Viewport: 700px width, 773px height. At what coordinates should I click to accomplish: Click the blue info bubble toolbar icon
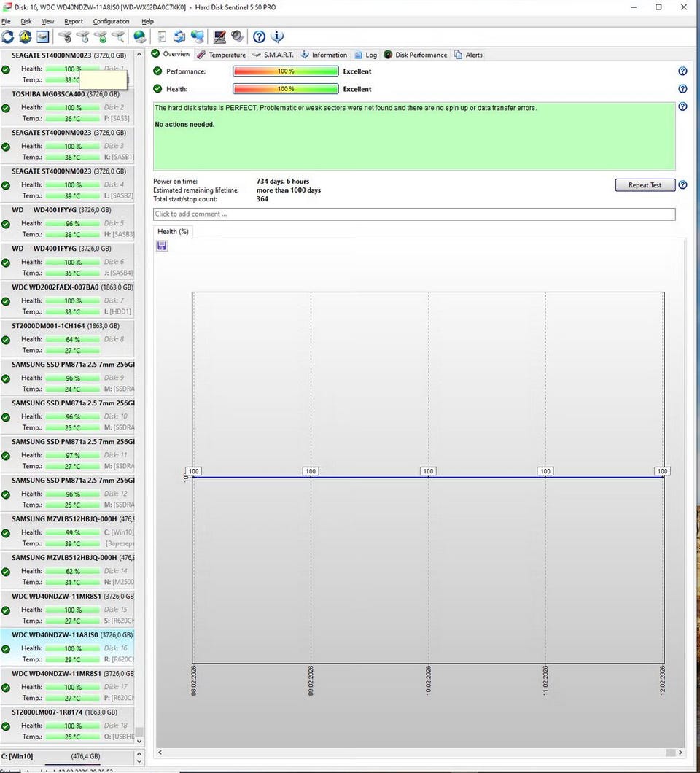[x=277, y=36]
